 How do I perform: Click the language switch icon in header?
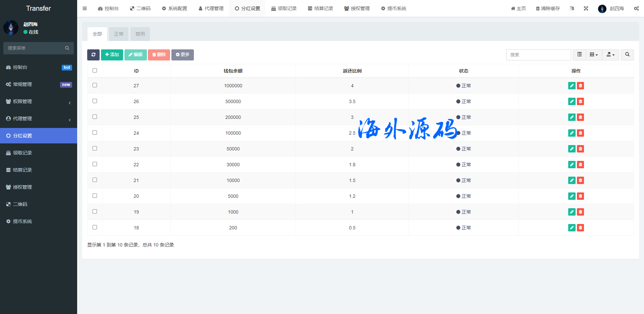click(x=572, y=8)
